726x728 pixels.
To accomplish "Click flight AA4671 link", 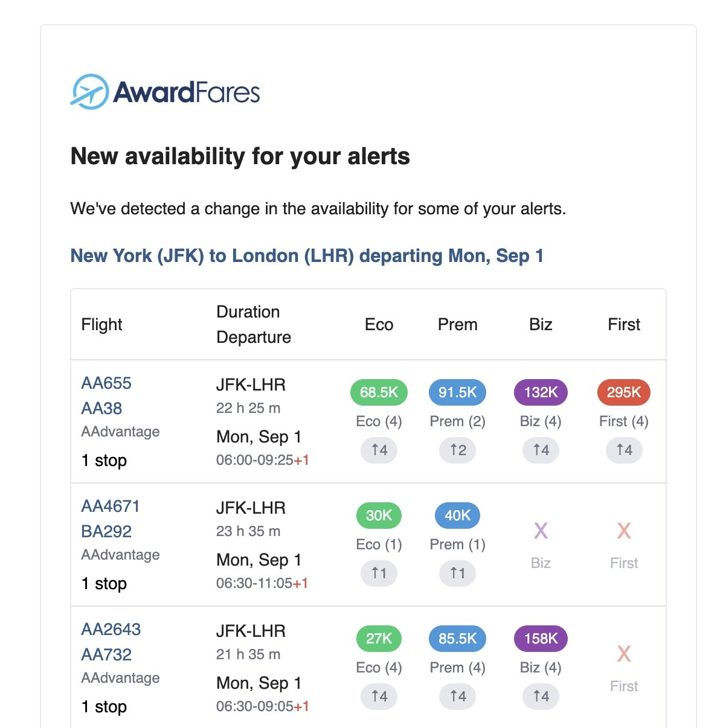I will (x=111, y=506).
